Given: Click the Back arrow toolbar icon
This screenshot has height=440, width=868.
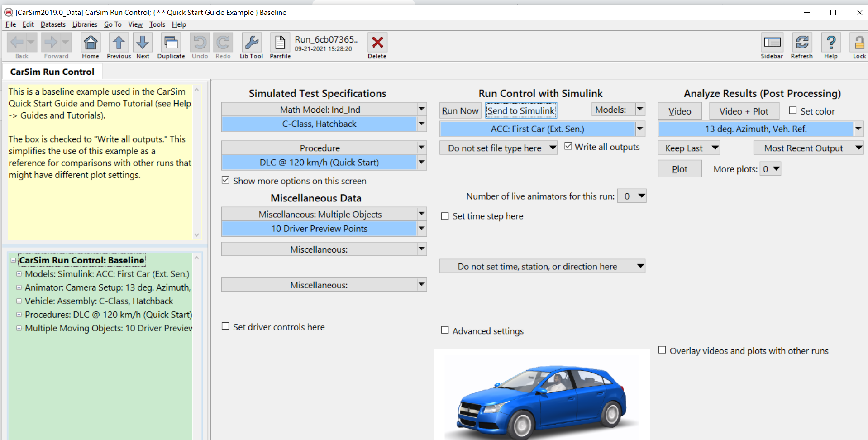Looking at the screenshot, I should point(17,43).
